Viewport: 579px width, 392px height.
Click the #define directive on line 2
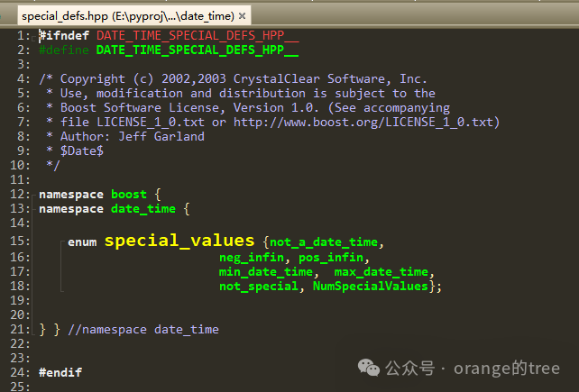pos(64,50)
